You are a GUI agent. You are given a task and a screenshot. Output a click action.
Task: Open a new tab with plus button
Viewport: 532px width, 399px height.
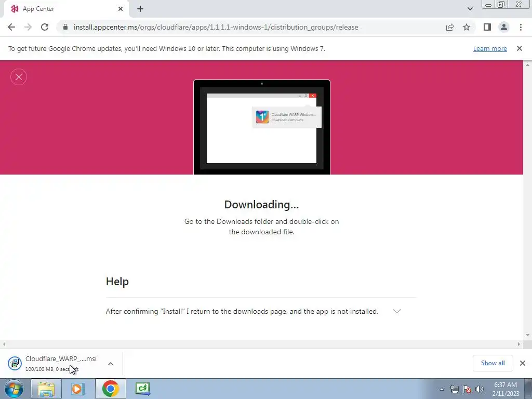point(140,9)
